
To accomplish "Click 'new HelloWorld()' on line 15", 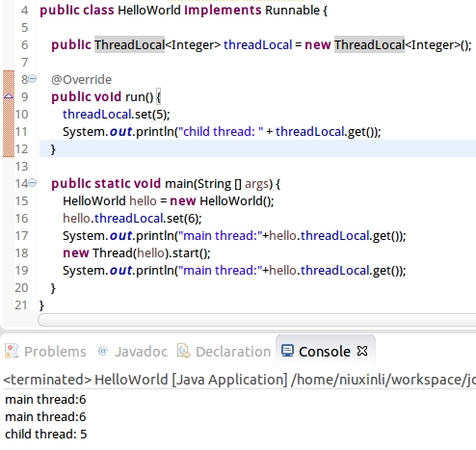I will tap(222, 201).
